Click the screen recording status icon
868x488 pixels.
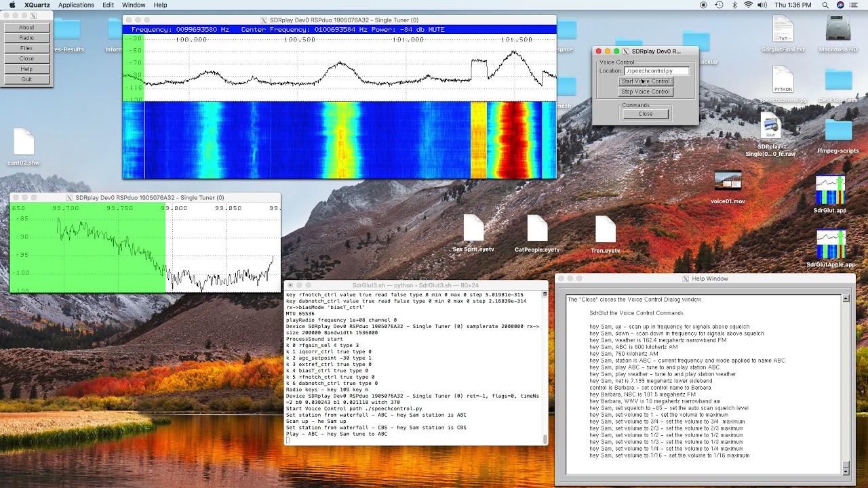pyautogui.click(x=705, y=5)
